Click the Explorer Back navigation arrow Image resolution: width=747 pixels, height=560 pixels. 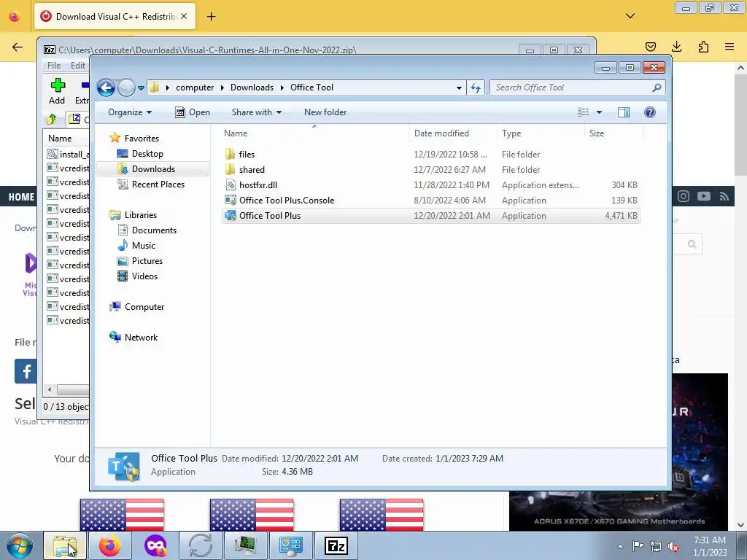coord(106,87)
